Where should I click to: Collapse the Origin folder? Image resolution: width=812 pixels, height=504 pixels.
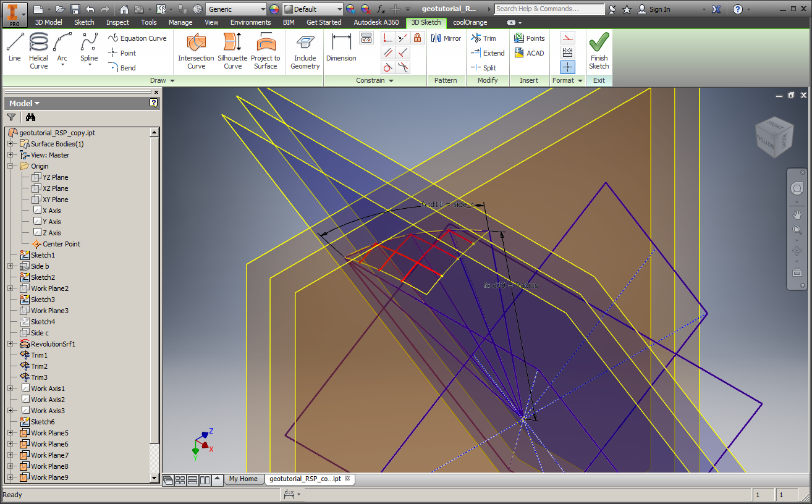(11, 166)
